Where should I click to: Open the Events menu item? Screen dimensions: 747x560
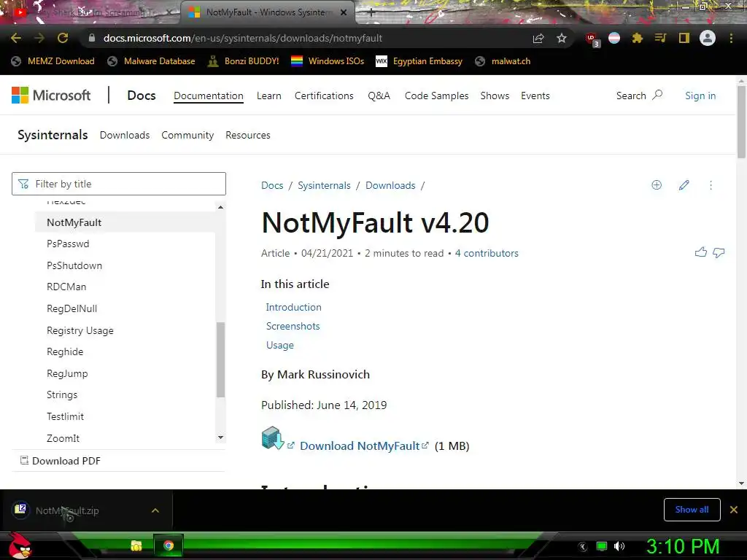tap(535, 96)
